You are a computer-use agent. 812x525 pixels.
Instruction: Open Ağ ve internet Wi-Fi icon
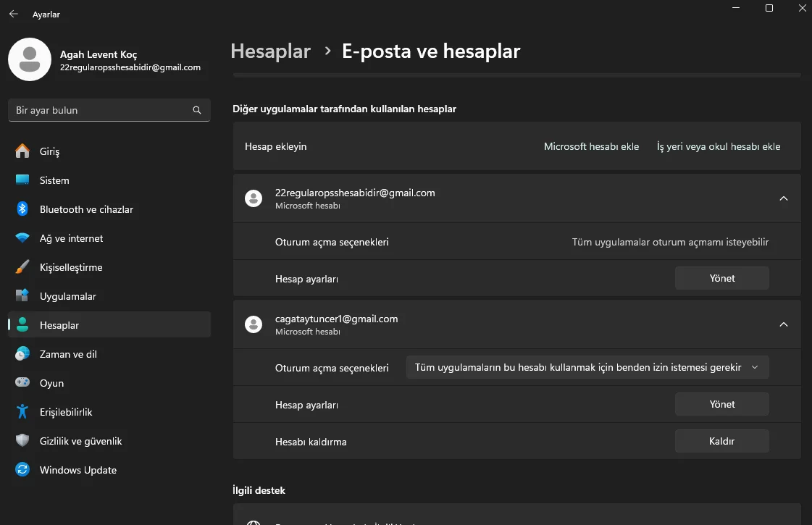coord(22,238)
